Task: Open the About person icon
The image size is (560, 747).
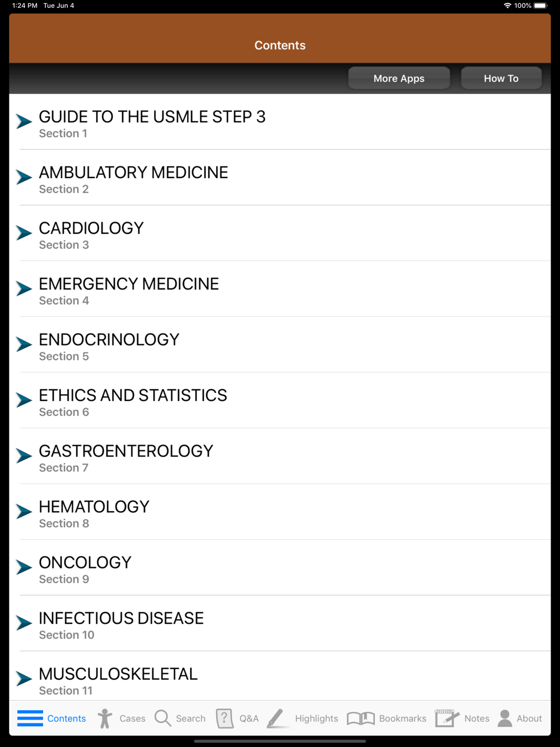Action: click(505, 718)
